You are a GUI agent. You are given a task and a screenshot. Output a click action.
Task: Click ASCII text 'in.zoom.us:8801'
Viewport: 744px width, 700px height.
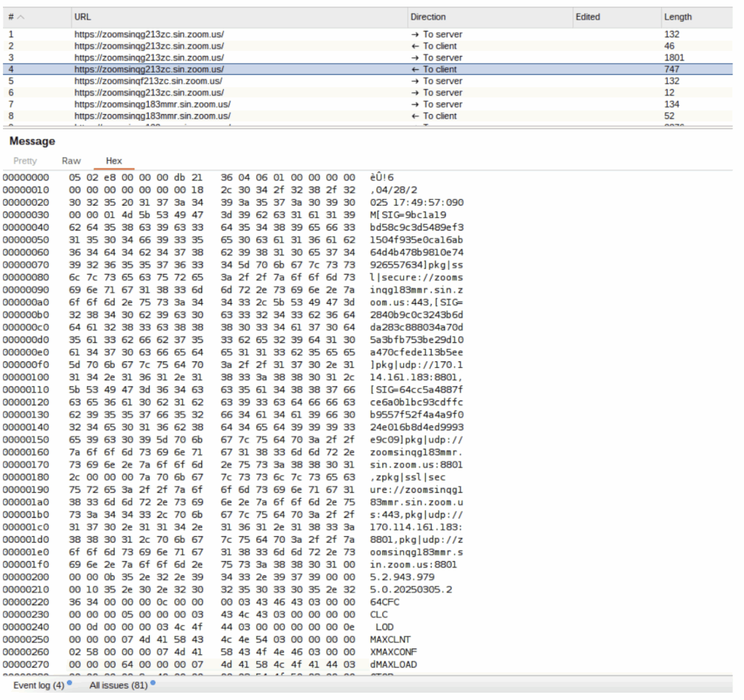413,565
